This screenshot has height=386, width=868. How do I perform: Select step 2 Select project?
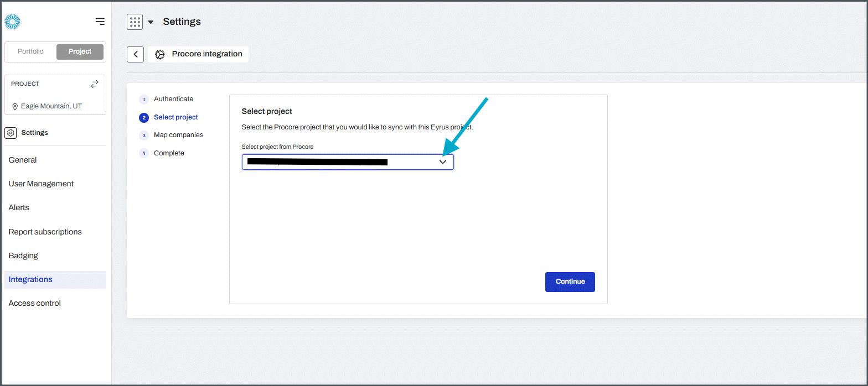169,117
